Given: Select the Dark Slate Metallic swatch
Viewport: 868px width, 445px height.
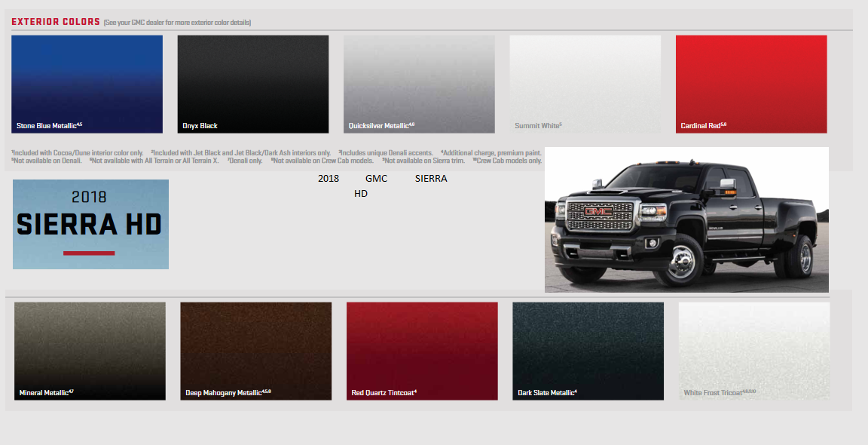Looking at the screenshot, I should click(x=588, y=351).
